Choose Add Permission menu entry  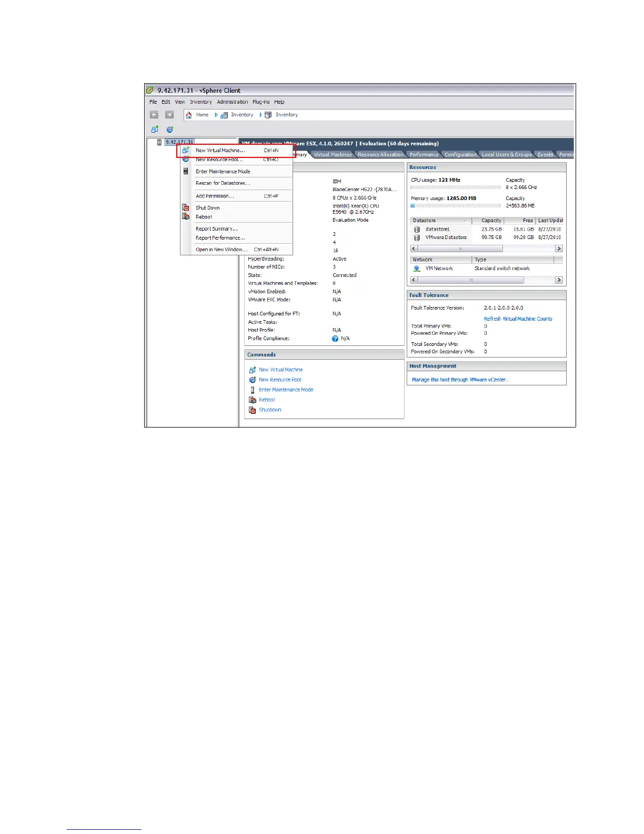coord(236,196)
